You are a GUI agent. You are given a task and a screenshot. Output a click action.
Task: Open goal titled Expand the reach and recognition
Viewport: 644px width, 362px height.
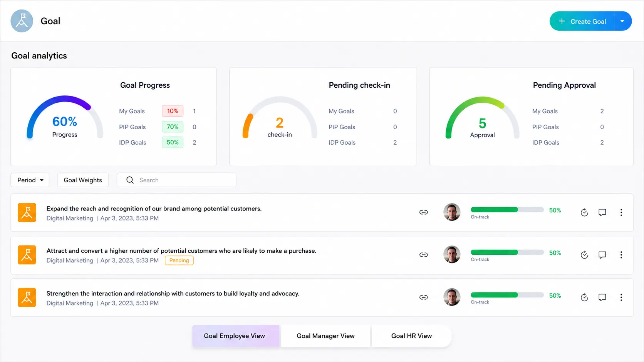154,209
